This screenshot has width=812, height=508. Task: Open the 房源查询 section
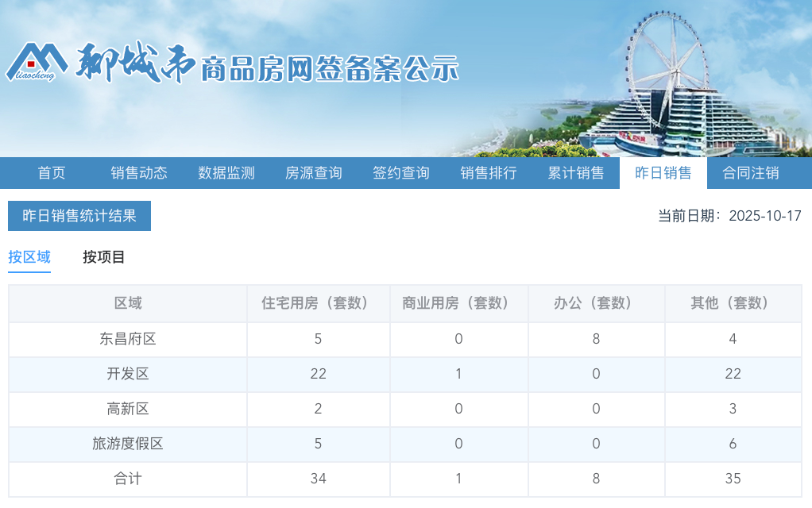pyautogui.click(x=313, y=173)
